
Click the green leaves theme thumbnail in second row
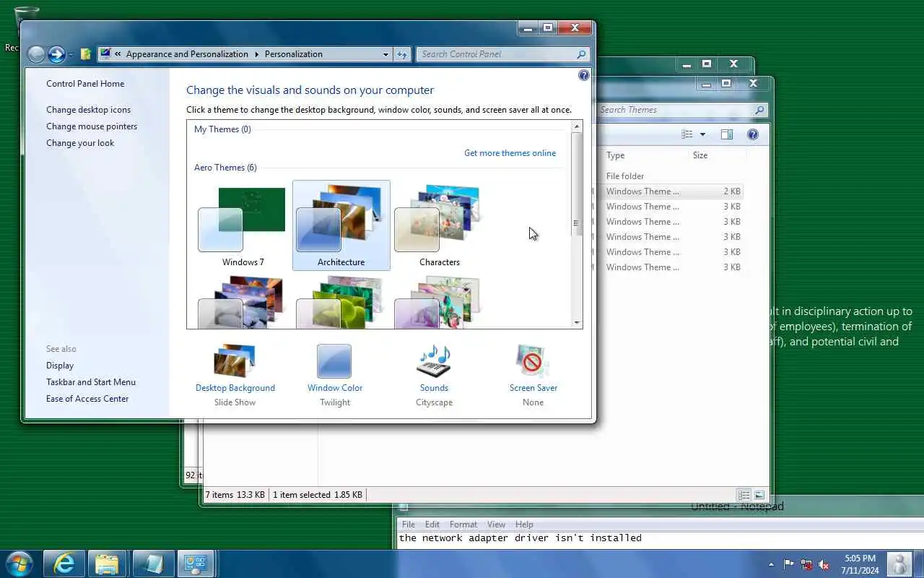(x=341, y=302)
